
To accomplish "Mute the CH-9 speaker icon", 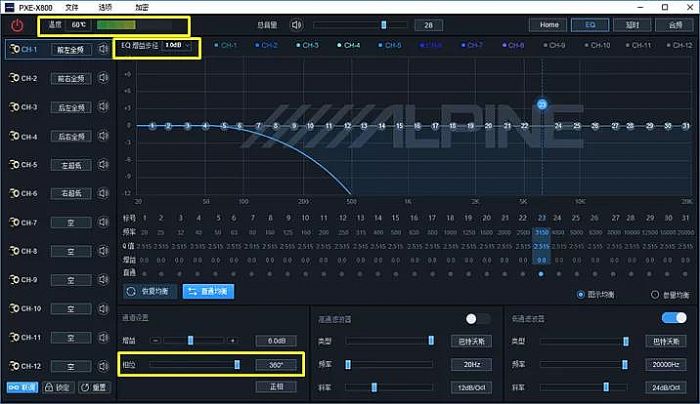I will coord(103,279).
